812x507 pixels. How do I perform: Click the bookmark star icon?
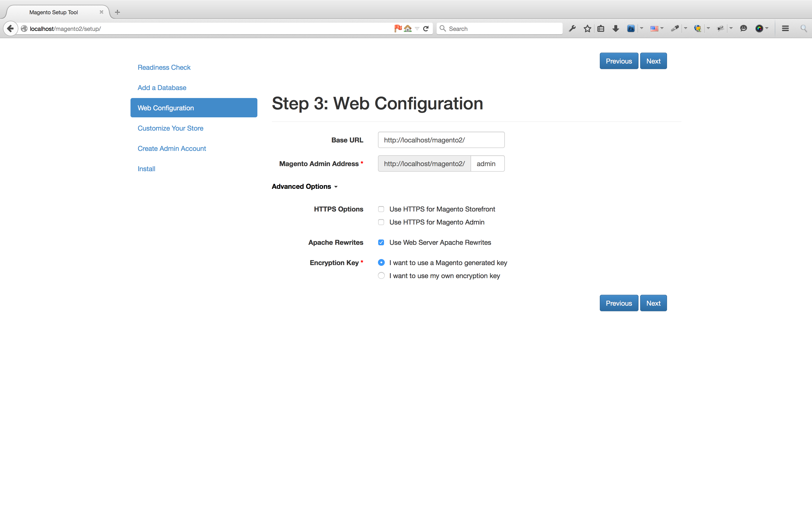pos(587,28)
